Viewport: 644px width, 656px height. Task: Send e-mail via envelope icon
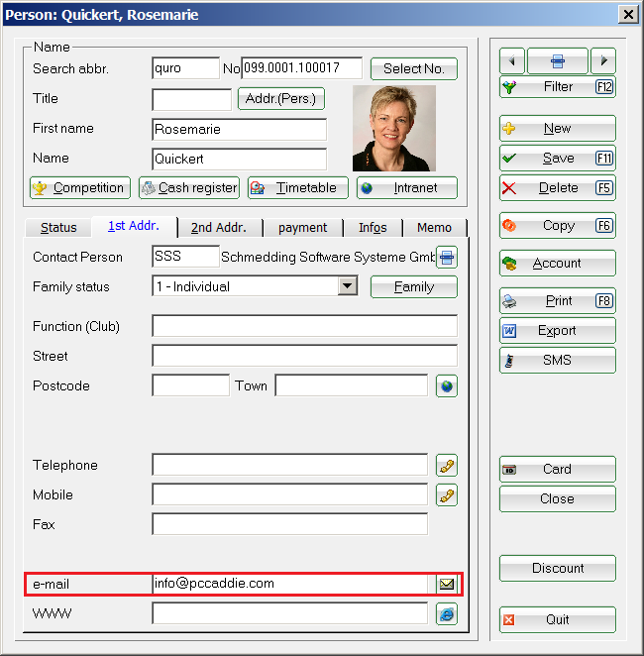[447, 584]
